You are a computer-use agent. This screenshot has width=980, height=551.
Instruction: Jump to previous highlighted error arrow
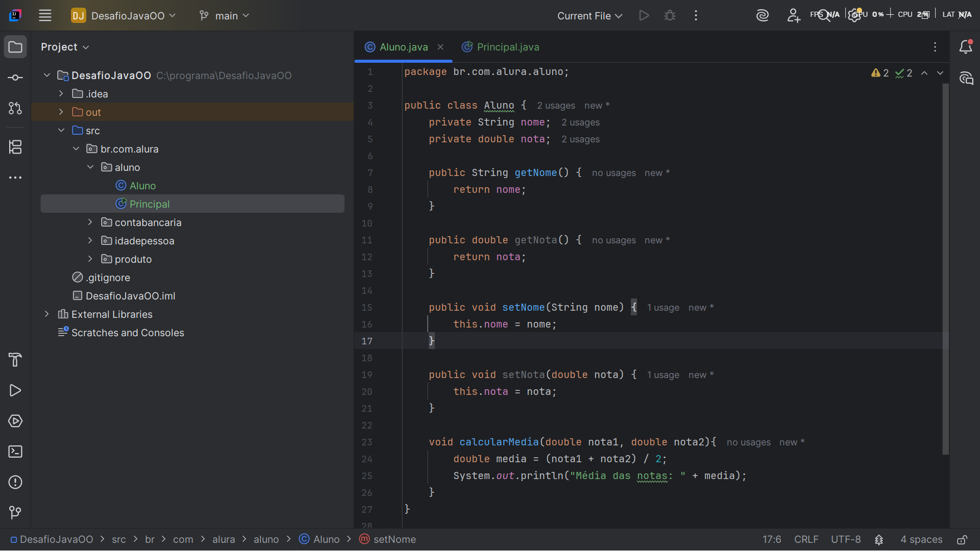[924, 73]
